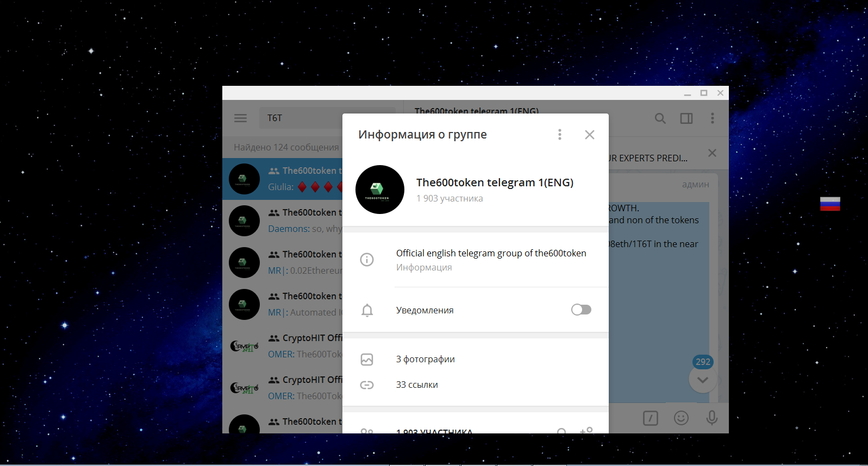Click the chain link icon
Image resolution: width=868 pixels, height=466 pixels.
click(x=367, y=385)
